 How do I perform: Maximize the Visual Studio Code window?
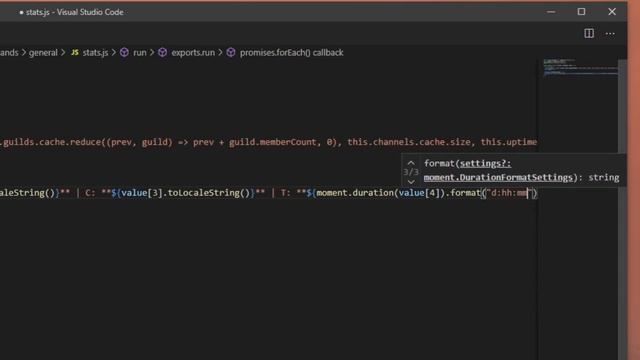tap(581, 12)
